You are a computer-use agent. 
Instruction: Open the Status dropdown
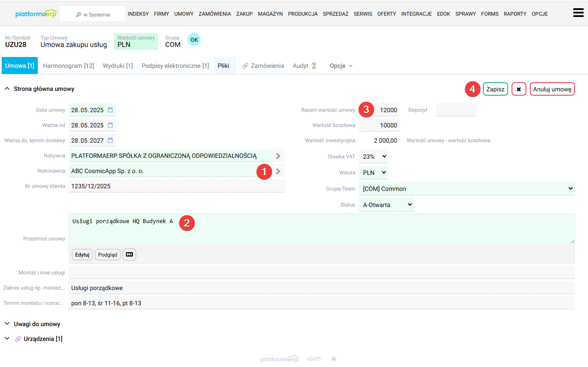click(x=386, y=205)
